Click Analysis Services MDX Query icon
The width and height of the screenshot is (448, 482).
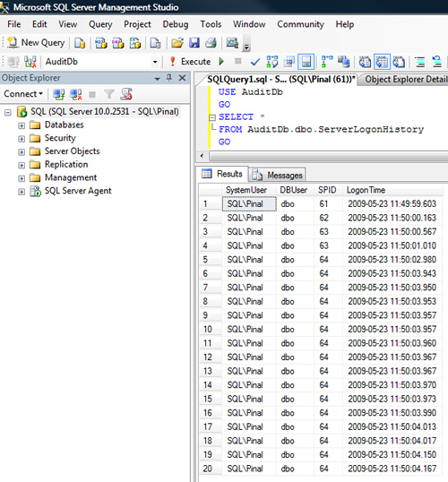click(x=101, y=43)
